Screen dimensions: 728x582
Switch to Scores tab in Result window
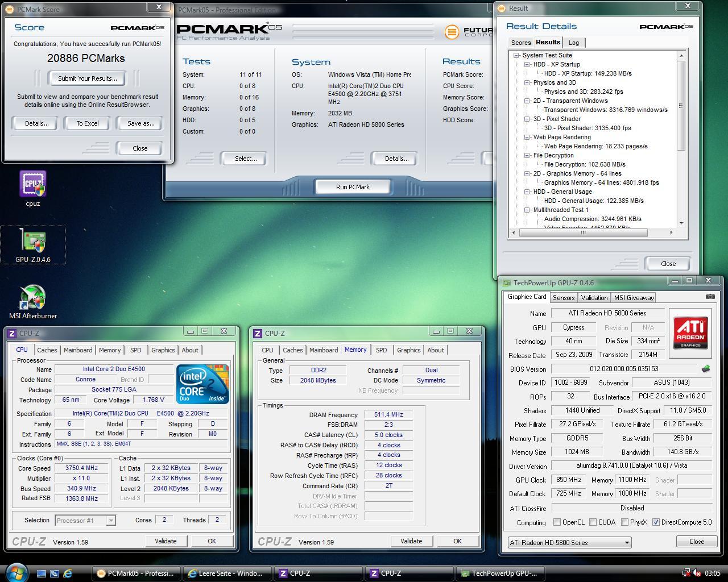[x=521, y=43]
